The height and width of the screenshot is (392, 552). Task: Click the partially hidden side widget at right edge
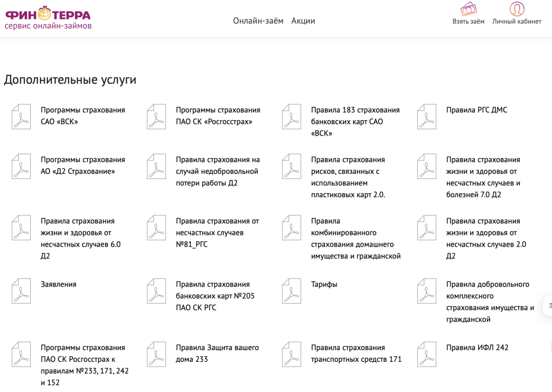coord(547,305)
